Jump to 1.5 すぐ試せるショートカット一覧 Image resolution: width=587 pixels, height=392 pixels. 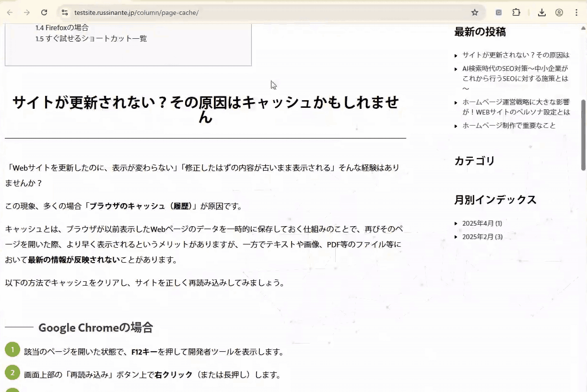(91, 39)
